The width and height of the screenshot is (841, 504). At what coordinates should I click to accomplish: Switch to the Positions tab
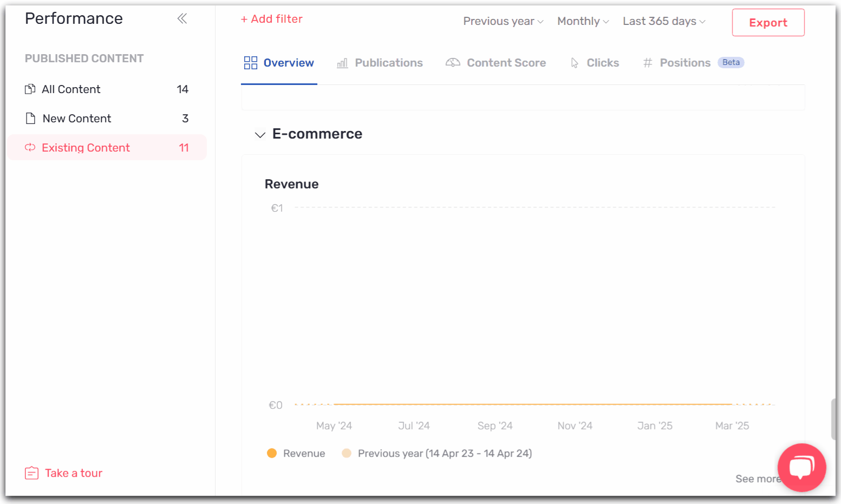point(693,63)
